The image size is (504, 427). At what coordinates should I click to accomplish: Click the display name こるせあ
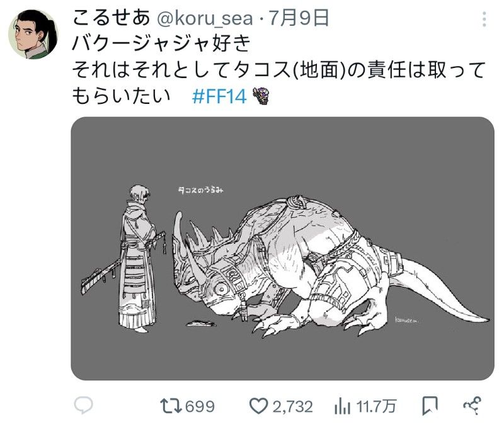[x=110, y=18]
